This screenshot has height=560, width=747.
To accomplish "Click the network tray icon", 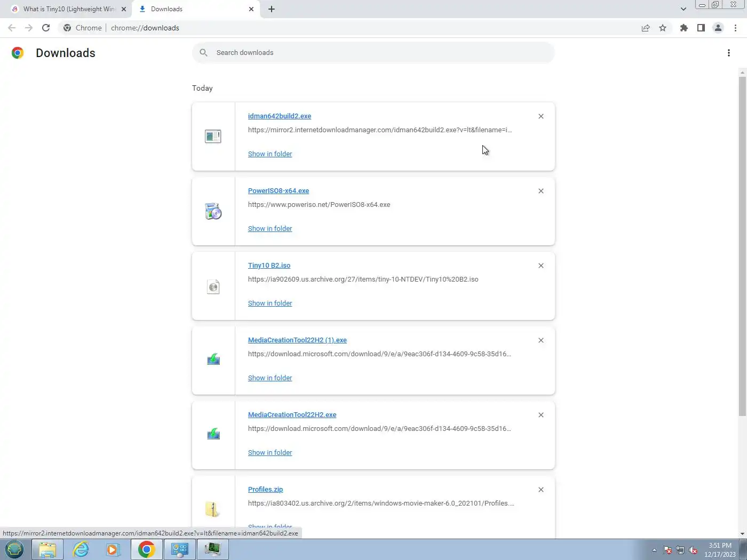I will click(680, 550).
